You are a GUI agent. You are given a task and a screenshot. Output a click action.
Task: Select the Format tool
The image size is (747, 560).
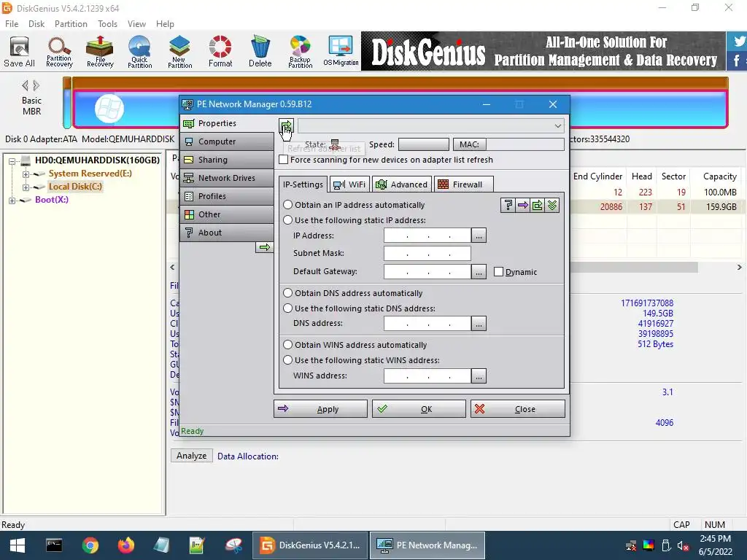pos(220,52)
